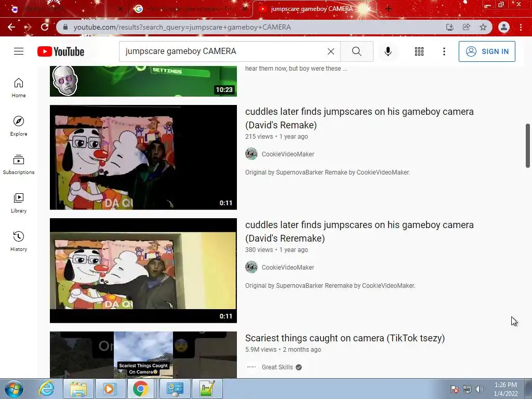Image resolution: width=532 pixels, height=399 pixels.
Task: Click the magnifier search button
Action: [x=356, y=51]
